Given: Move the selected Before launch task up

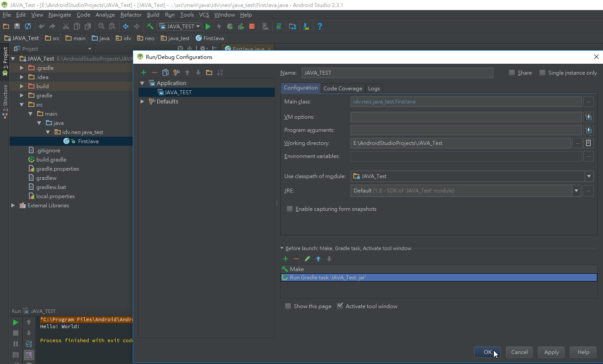Looking at the screenshot, I should coord(318,259).
